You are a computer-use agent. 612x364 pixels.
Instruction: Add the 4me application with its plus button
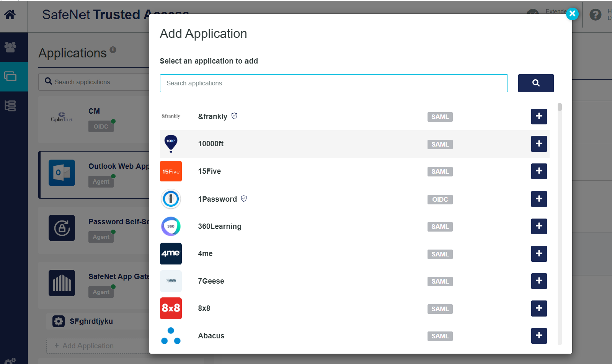pos(539,254)
